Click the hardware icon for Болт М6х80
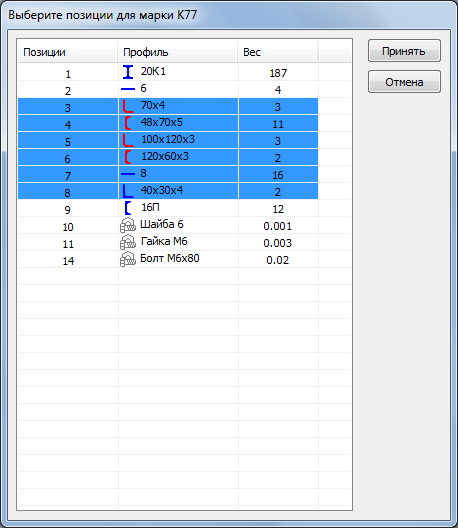 (x=128, y=259)
